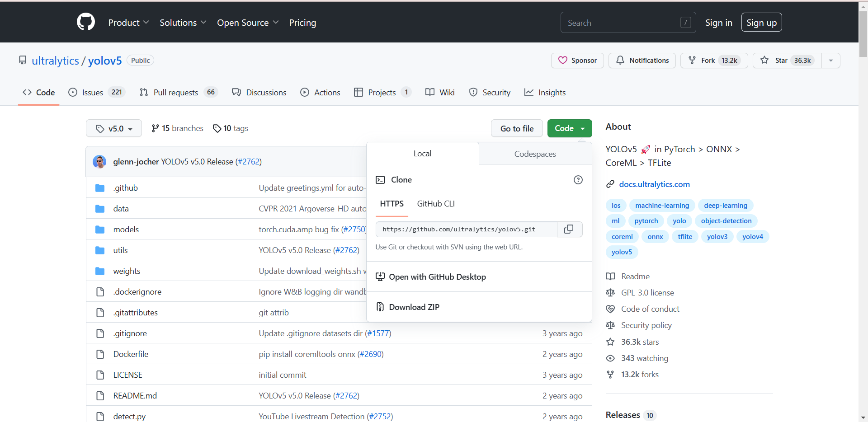Click Open with GitHub Desktop
The image size is (868, 422).
(479, 277)
